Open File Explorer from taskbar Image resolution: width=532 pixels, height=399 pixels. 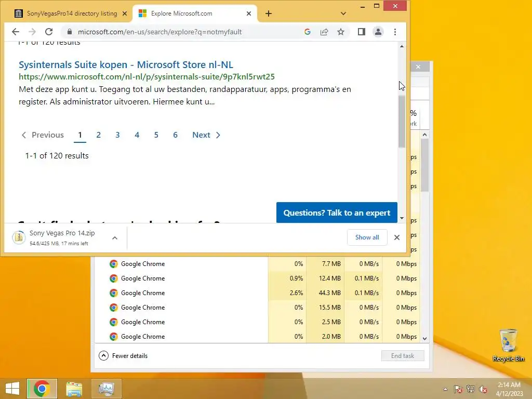click(74, 389)
